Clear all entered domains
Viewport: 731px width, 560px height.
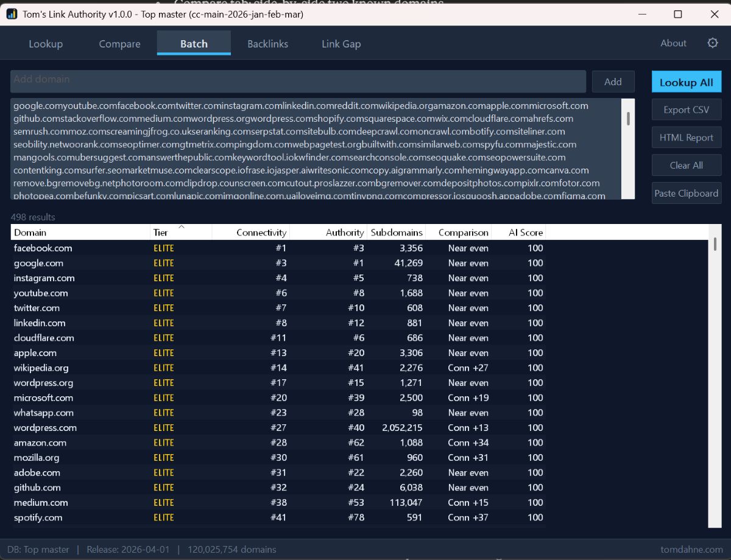point(686,165)
